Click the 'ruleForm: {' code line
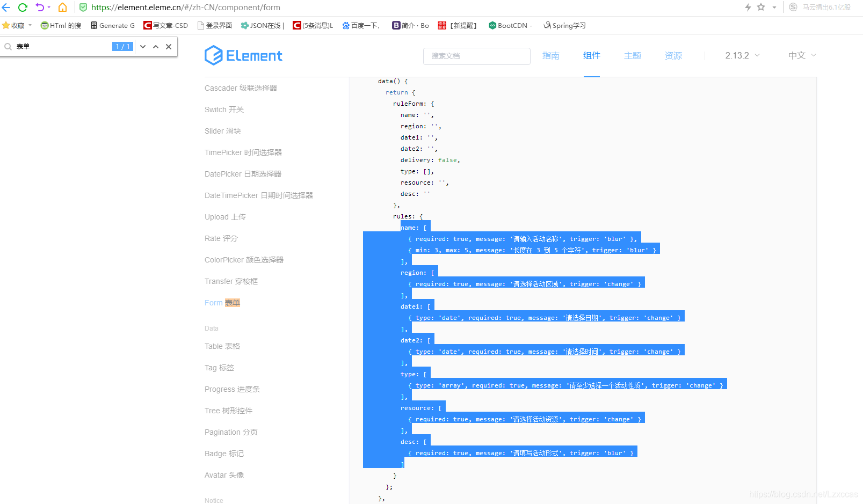Screen dimensions: 863x504 point(414,104)
